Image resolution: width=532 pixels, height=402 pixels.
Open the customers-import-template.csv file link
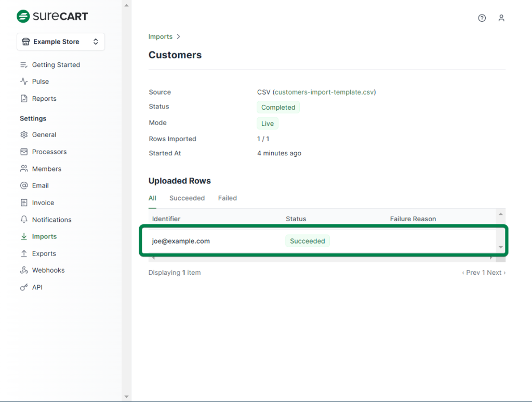click(324, 92)
